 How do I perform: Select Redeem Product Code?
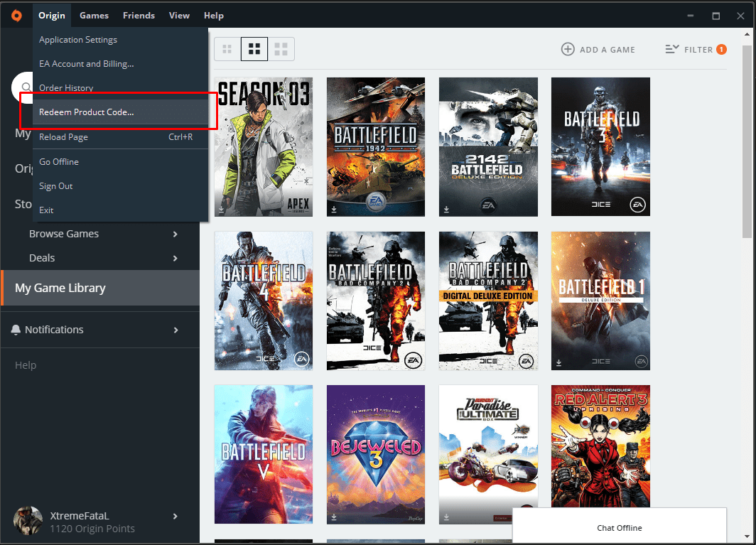tap(120, 112)
